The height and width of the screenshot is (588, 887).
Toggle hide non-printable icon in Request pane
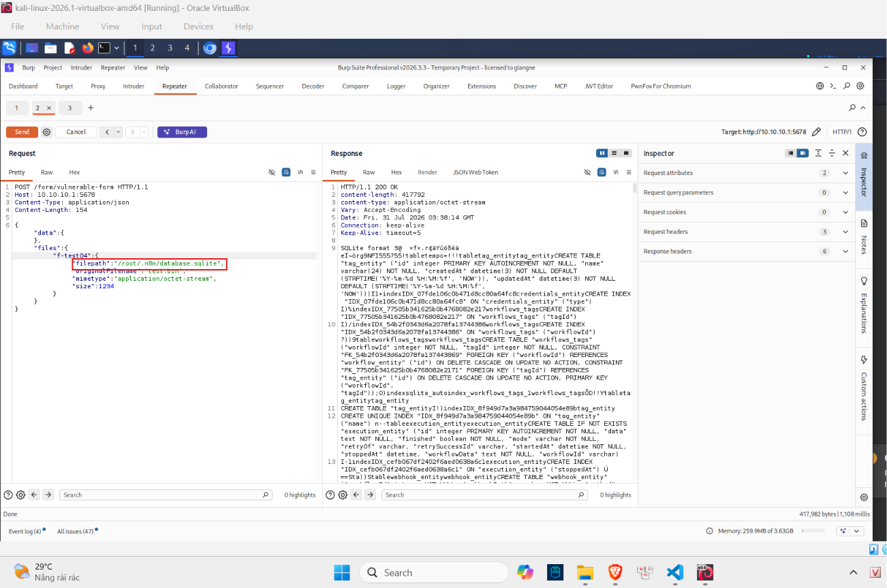272,172
